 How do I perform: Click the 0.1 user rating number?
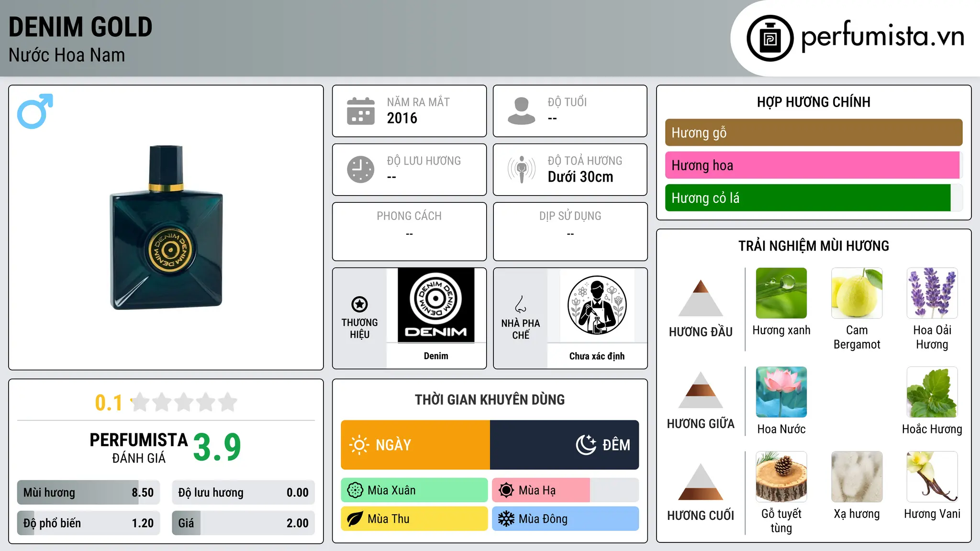pyautogui.click(x=109, y=403)
